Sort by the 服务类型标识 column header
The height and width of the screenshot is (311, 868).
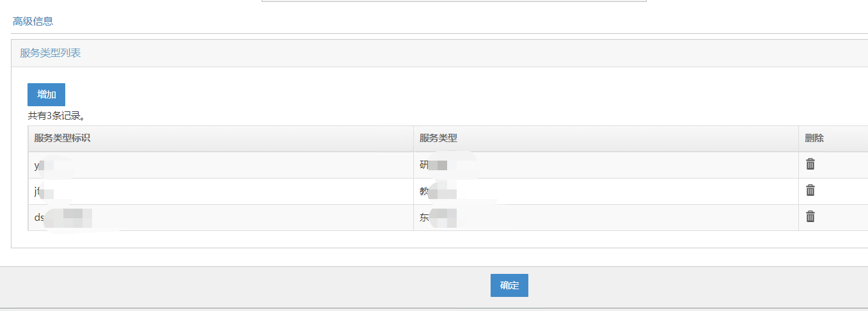coord(62,138)
